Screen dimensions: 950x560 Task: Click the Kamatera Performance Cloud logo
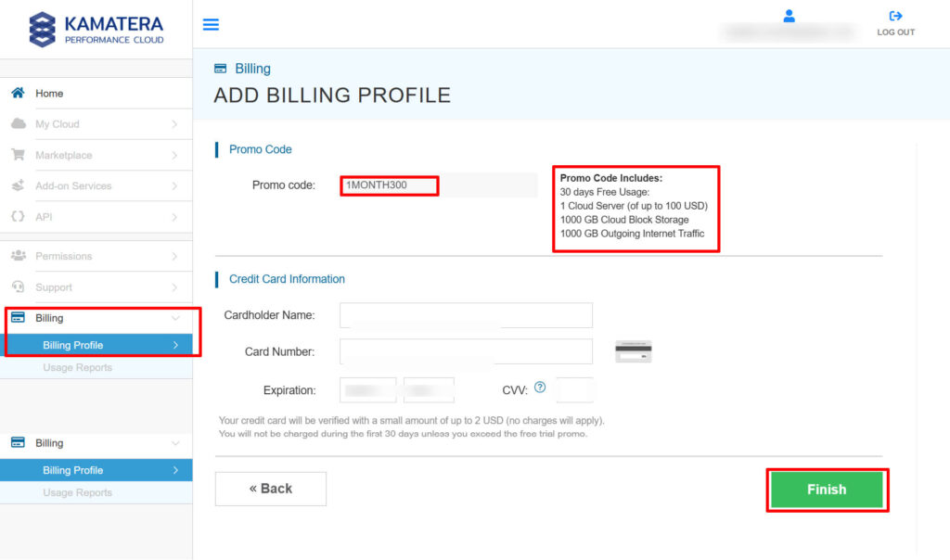96,28
